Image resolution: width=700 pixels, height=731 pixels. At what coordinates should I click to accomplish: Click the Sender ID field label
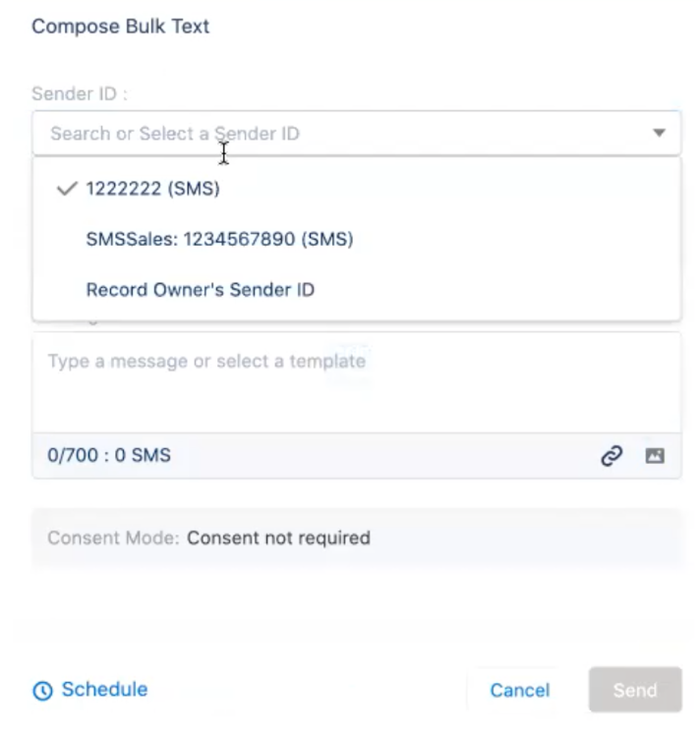coord(80,94)
